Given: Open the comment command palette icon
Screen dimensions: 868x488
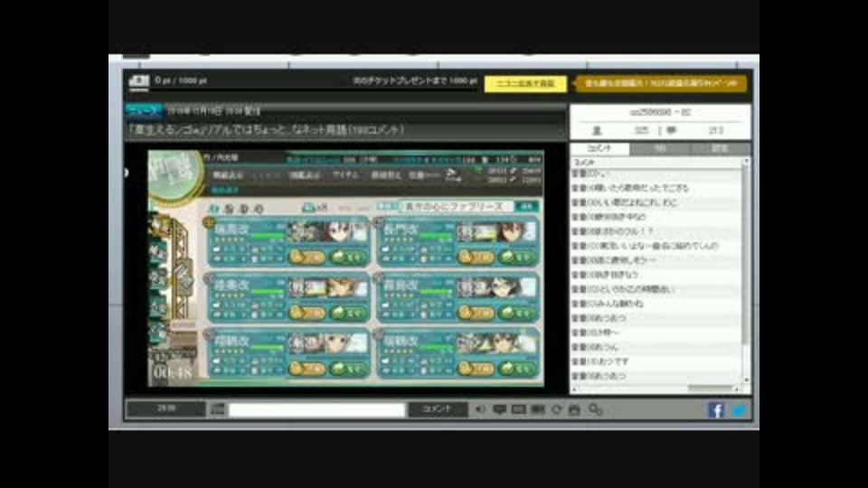Looking at the screenshot, I should tap(217, 409).
